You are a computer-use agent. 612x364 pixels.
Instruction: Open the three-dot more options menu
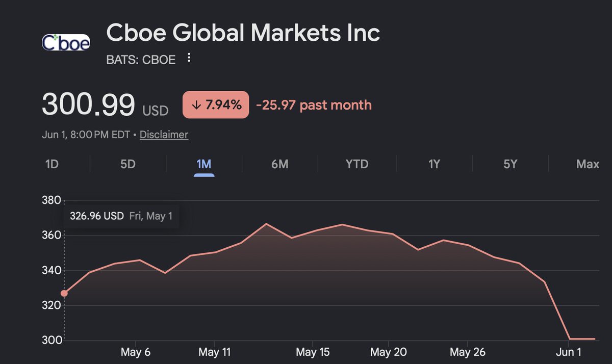pos(189,58)
